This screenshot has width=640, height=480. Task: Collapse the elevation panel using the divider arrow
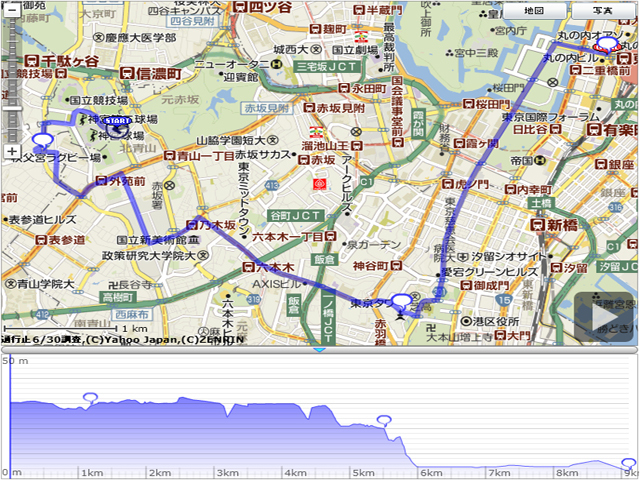[319, 348]
